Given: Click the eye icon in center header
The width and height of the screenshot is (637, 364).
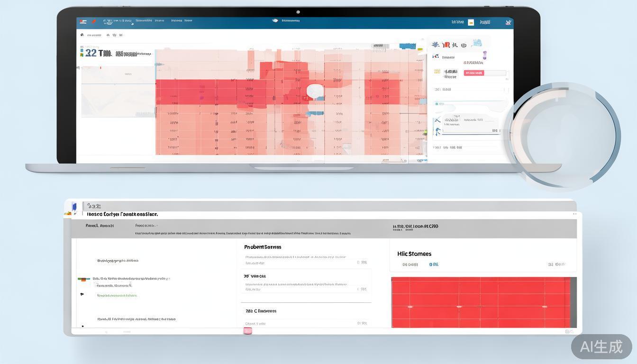Looking at the screenshot, I should pyautogui.click(x=275, y=21).
